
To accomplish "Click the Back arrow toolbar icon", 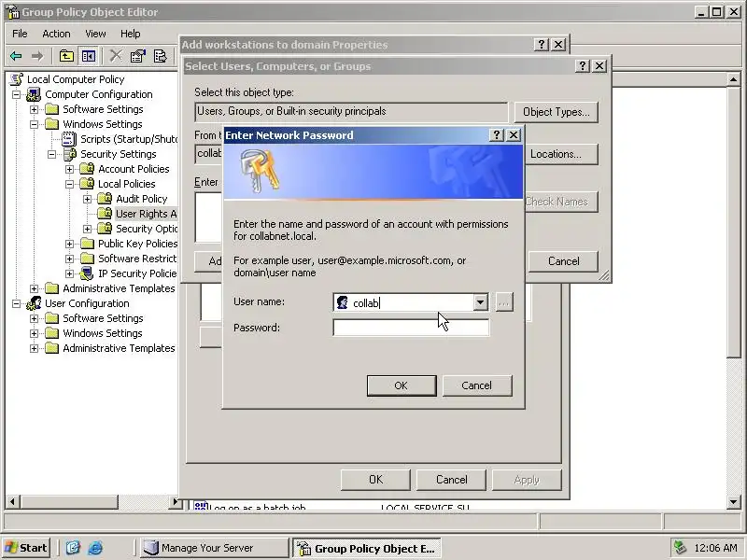I will click(16, 56).
